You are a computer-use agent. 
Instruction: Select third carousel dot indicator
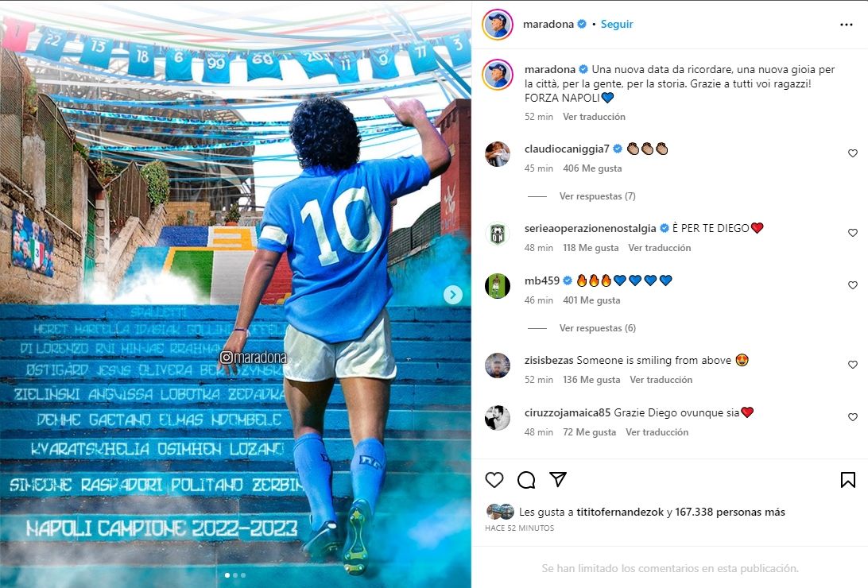pyautogui.click(x=243, y=575)
